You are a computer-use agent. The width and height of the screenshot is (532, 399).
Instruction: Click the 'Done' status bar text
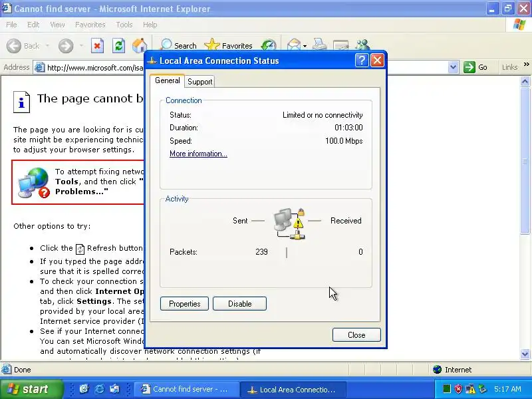pos(23,370)
